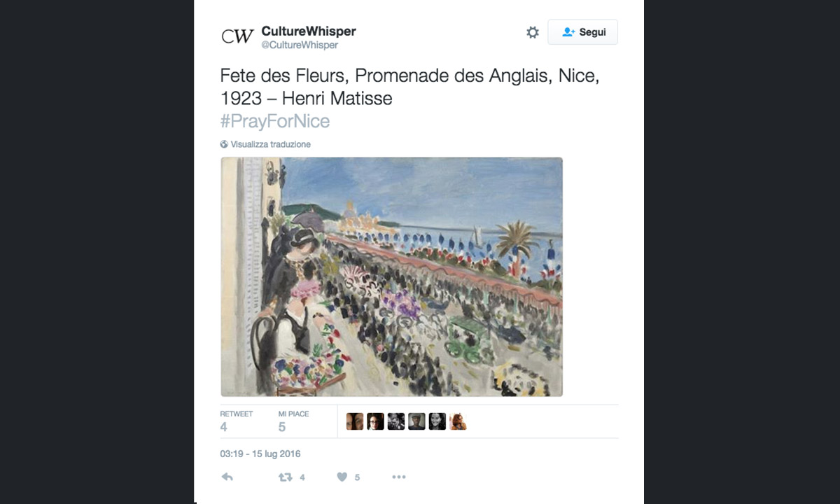Open first liker's avatar thumbnail
The image size is (840, 504).
355,421
